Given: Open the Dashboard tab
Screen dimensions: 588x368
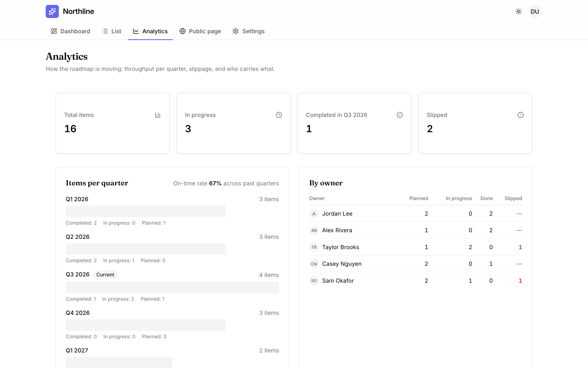Looking at the screenshot, I should click(71, 31).
